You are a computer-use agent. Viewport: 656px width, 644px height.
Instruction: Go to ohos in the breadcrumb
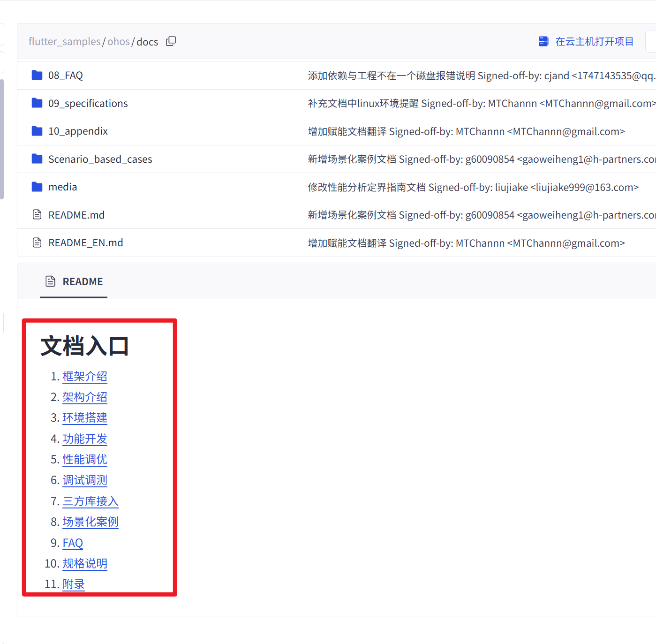[x=118, y=42]
